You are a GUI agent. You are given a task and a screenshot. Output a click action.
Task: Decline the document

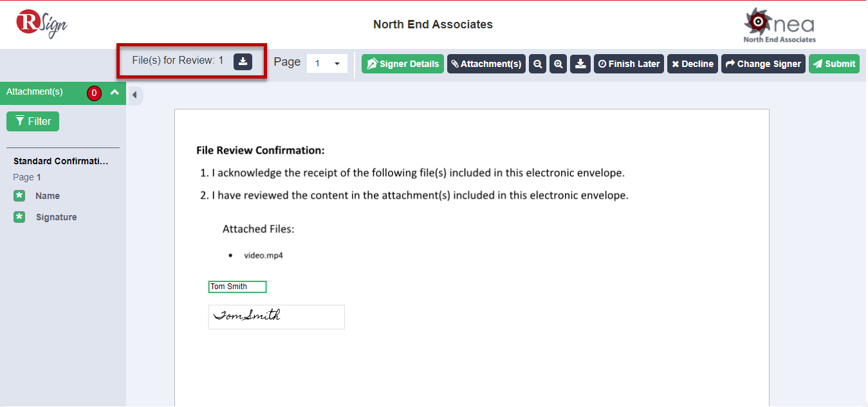692,64
